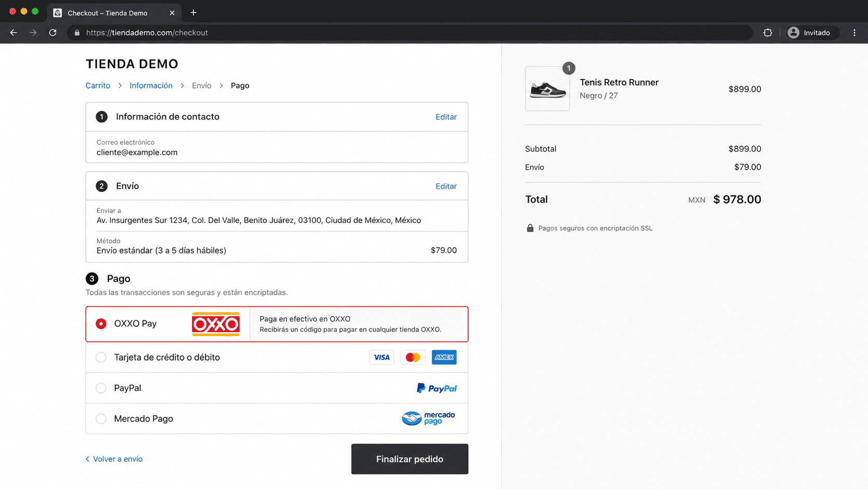This screenshot has width=868, height=489.
Task: Click the Mastercard logo
Action: point(413,358)
